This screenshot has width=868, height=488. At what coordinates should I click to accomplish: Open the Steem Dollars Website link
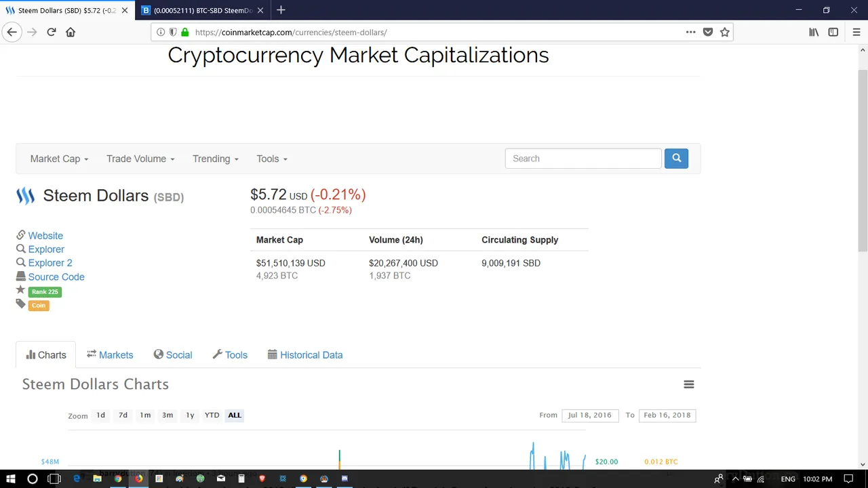pyautogui.click(x=45, y=235)
